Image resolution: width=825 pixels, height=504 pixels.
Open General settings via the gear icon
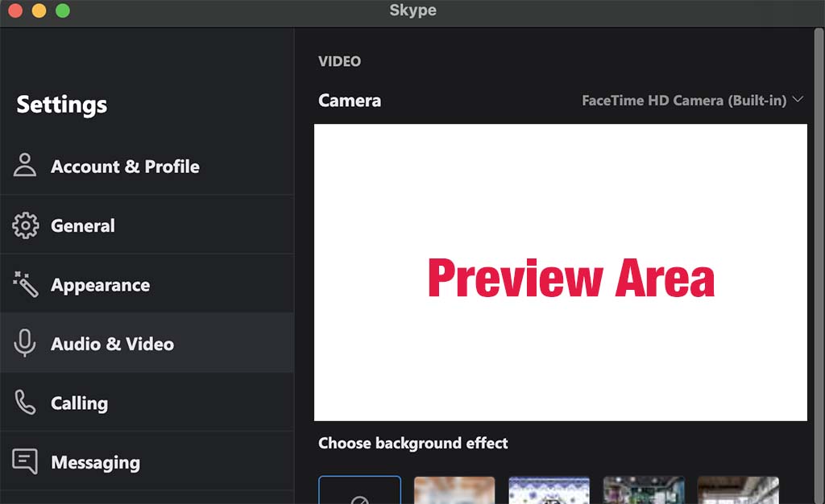[25, 225]
